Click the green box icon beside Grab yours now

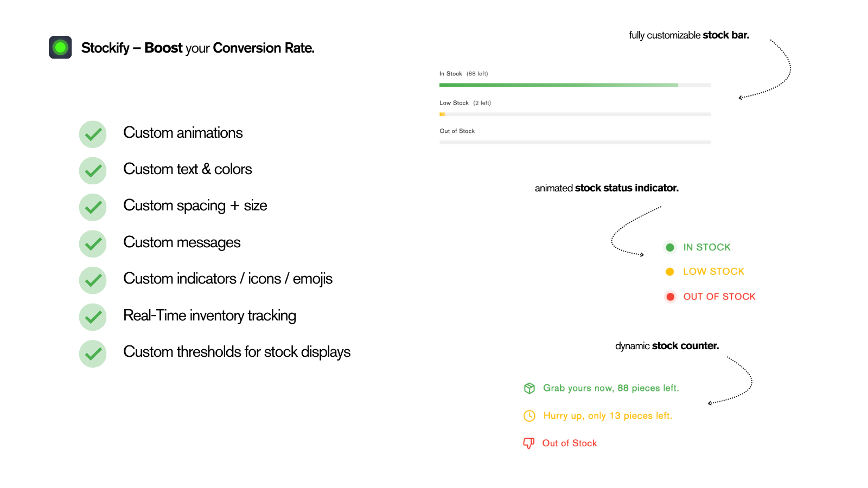[x=529, y=388]
